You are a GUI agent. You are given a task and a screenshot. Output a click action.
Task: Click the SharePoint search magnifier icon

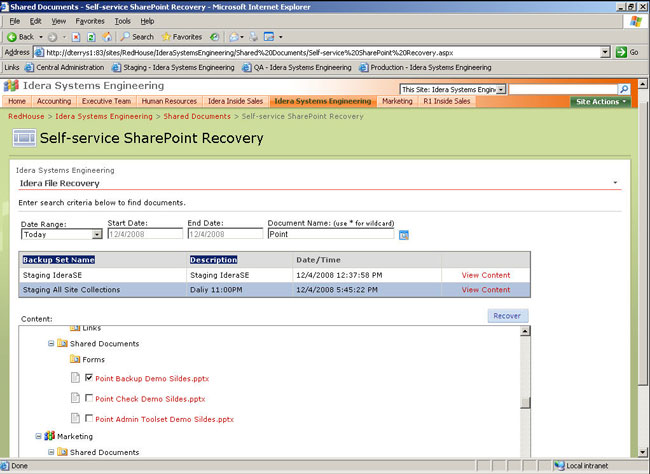(623, 89)
